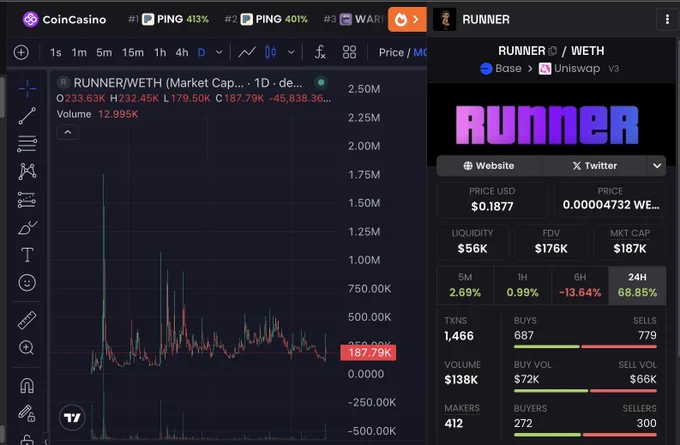Select the 4h timeframe
Image resolution: width=680 pixels, height=445 pixels.
pyautogui.click(x=182, y=52)
